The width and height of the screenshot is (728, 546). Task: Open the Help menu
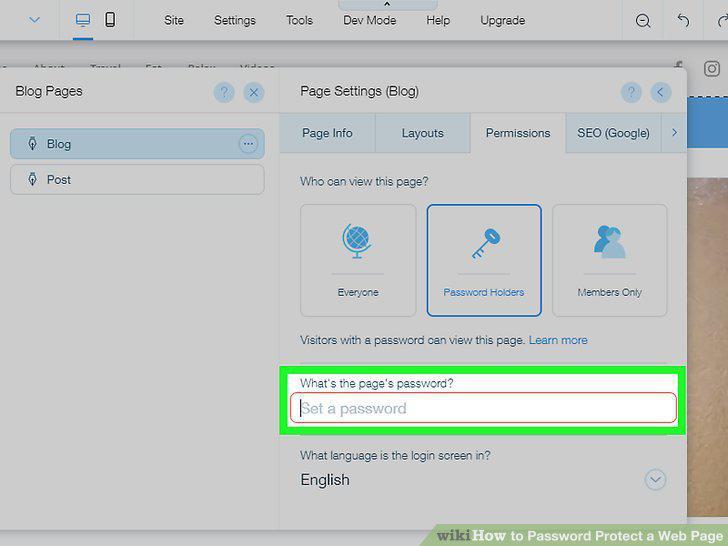click(438, 20)
